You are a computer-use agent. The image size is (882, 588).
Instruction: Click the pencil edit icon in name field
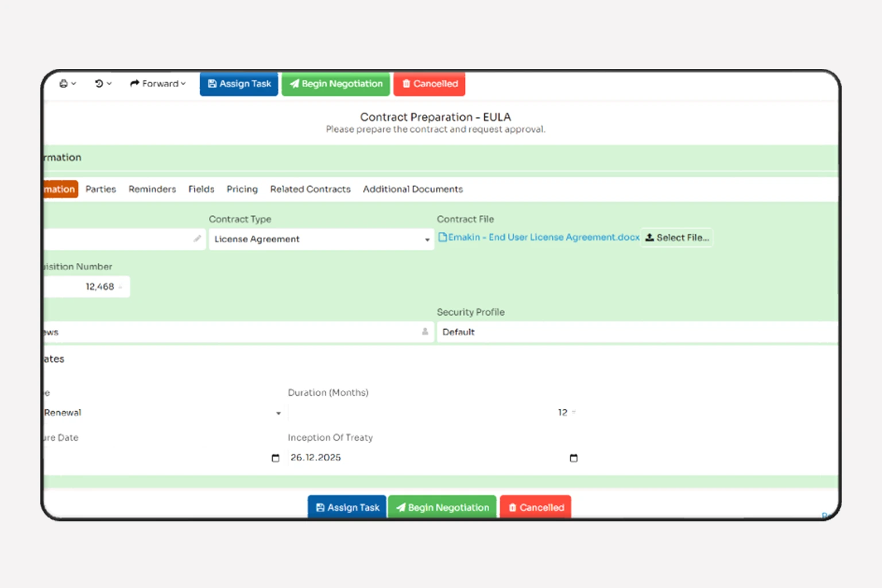(197, 238)
